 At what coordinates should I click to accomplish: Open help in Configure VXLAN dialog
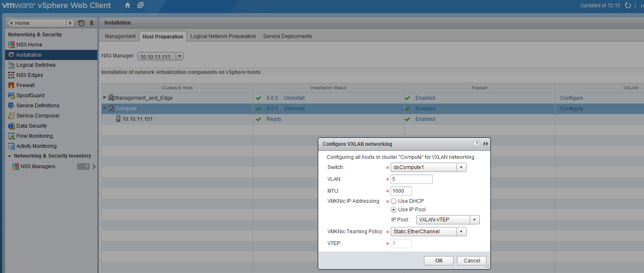[x=476, y=144]
